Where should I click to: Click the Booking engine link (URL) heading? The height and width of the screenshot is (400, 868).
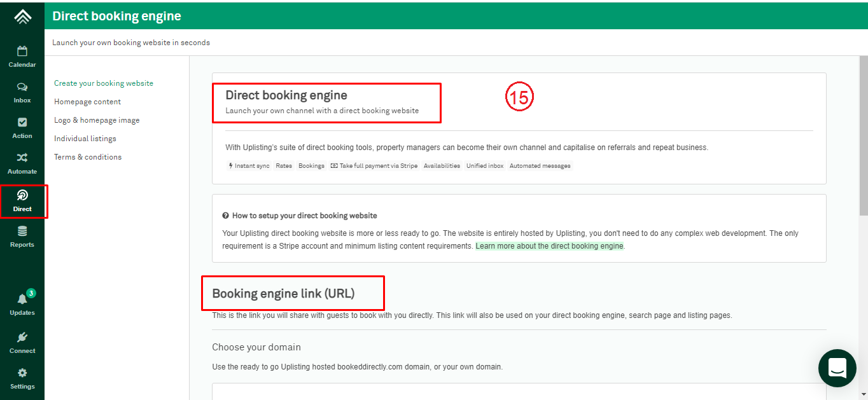[x=283, y=293]
